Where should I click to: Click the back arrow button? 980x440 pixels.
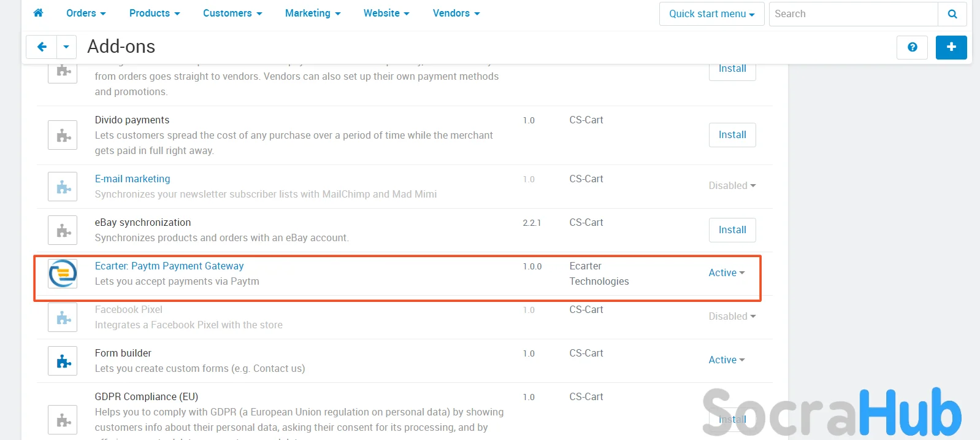pyautogui.click(x=42, y=47)
